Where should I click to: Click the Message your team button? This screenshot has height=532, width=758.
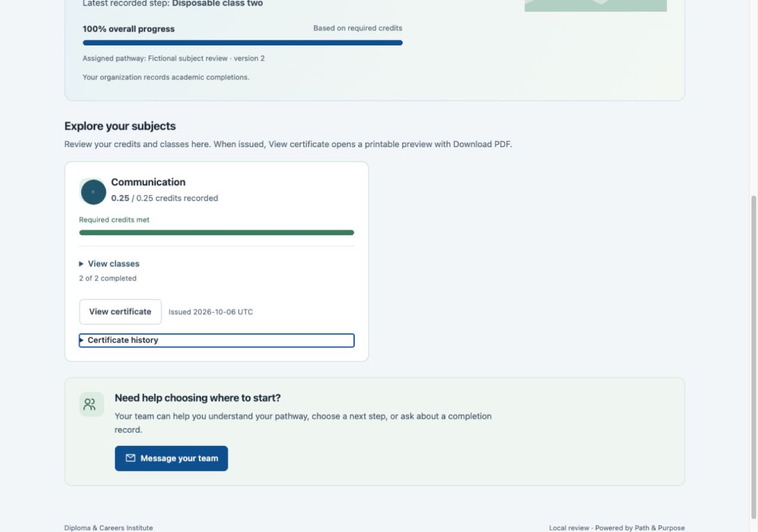coord(171,458)
